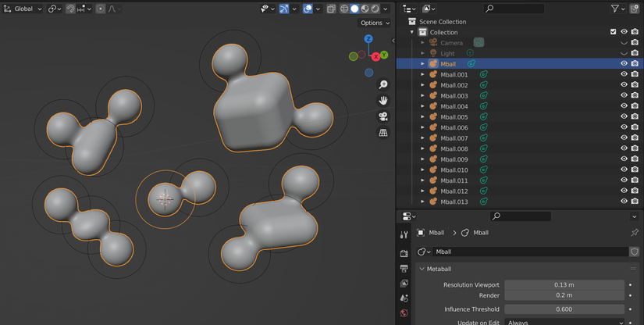The height and width of the screenshot is (325, 644).
Task: Click the Z axis on navigation gizmo
Action: (368, 38)
